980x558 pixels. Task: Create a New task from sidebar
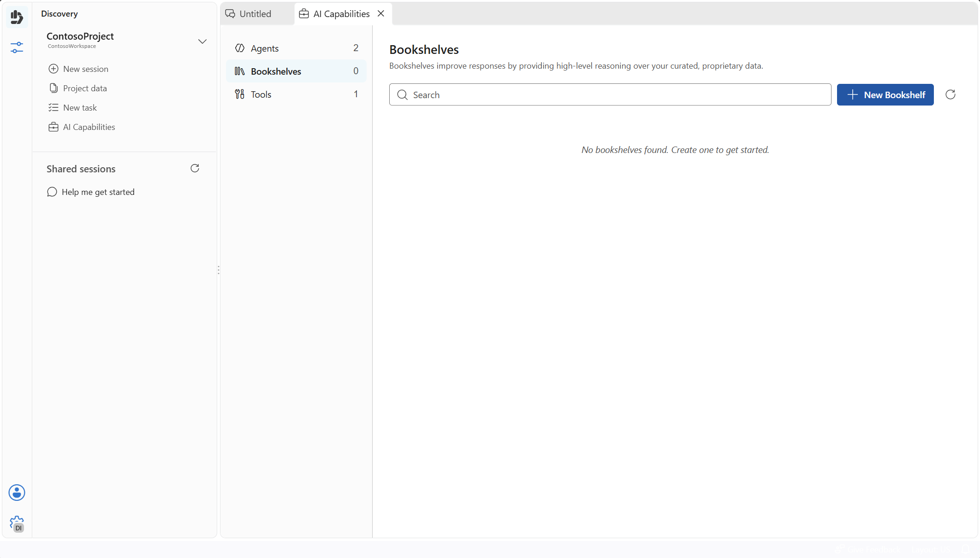coord(73,107)
